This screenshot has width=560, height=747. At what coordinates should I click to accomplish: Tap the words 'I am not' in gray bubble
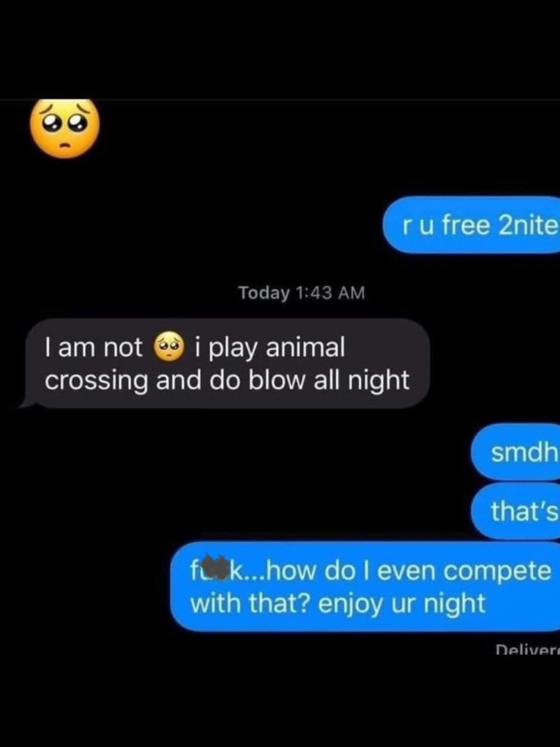[x=93, y=347]
